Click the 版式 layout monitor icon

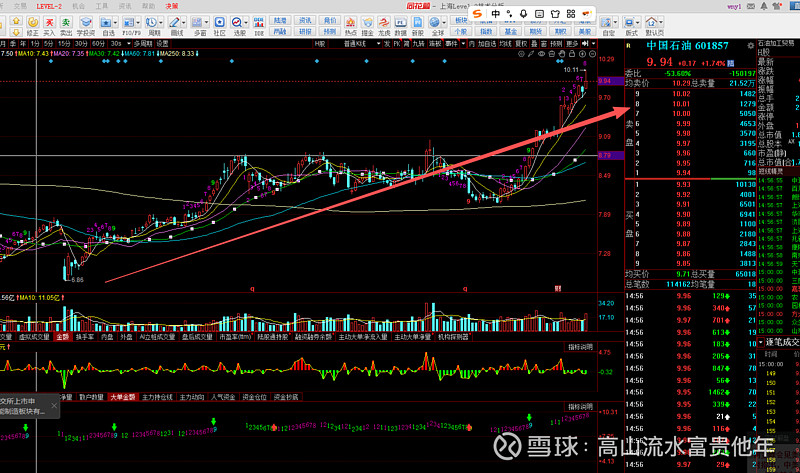(629, 22)
